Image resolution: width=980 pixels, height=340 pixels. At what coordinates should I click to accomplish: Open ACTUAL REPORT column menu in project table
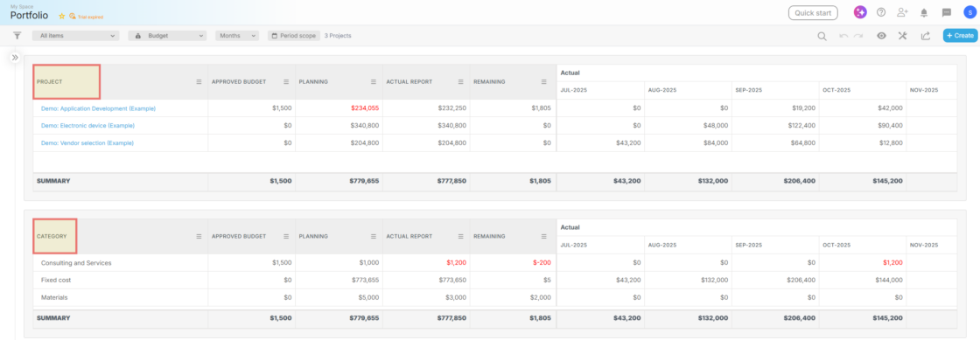coord(460,82)
